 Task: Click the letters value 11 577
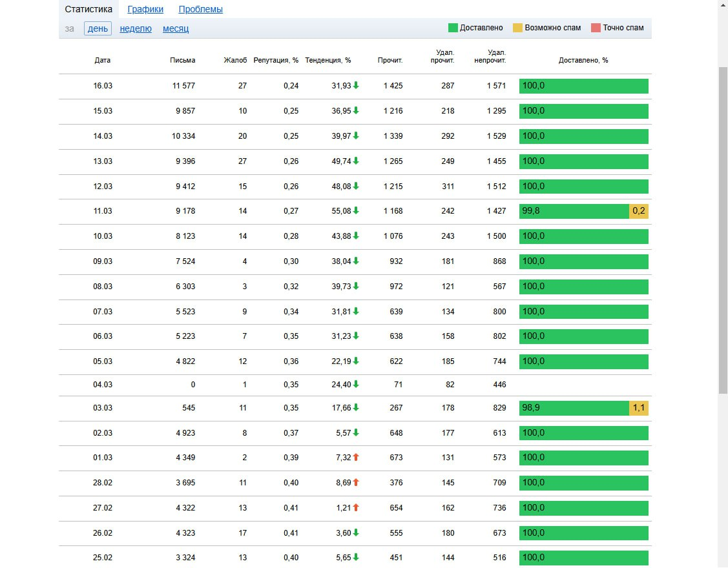183,86
